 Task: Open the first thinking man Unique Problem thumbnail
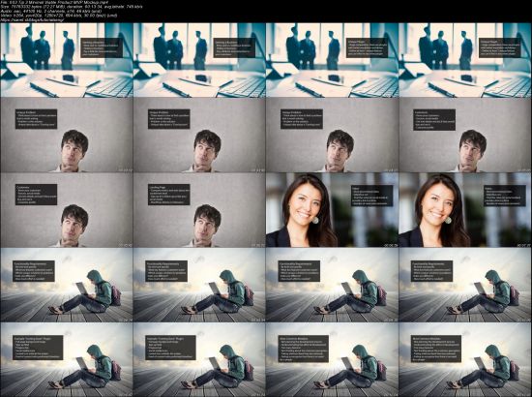67,136
